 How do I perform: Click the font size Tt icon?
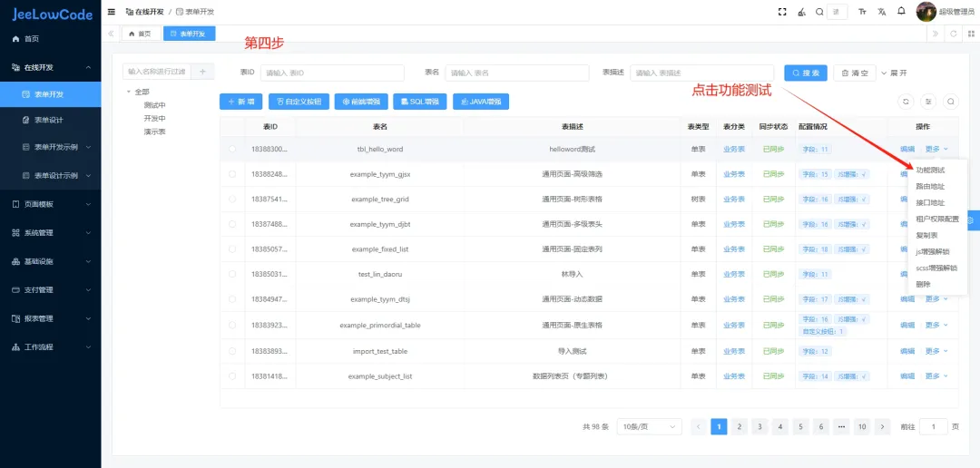863,12
